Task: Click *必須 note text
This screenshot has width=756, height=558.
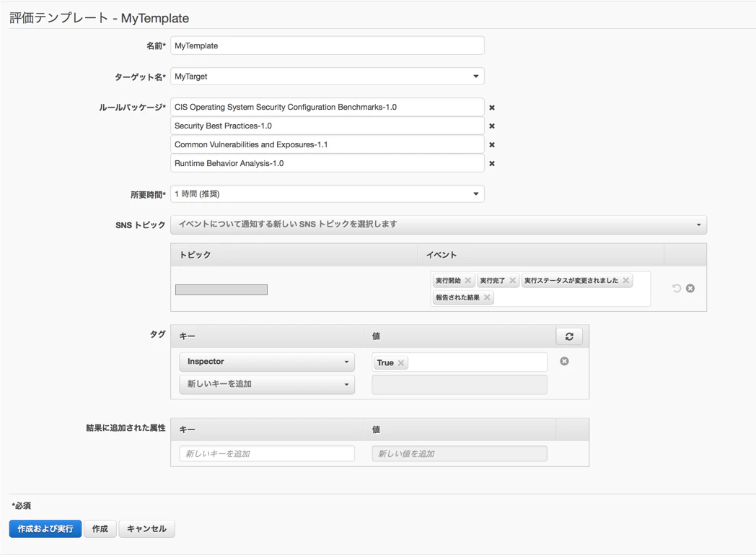Action: 21,505
